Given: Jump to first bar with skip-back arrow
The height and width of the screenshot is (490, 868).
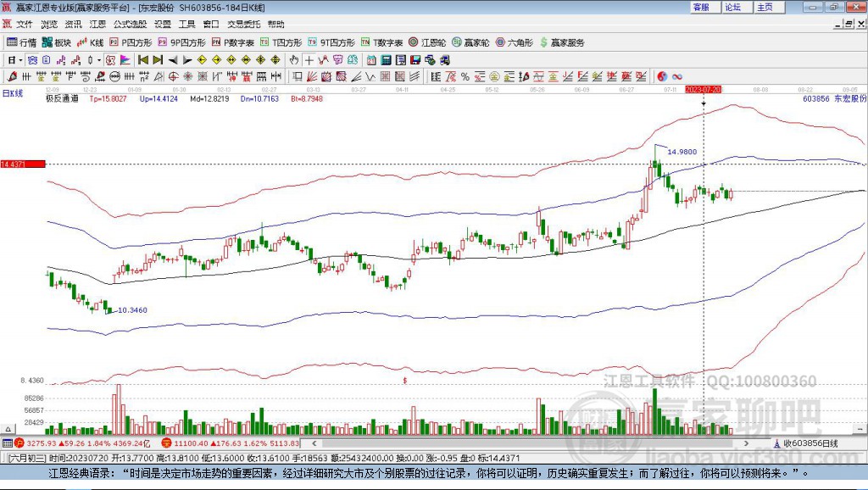Looking at the screenshot, I should (142, 60).
